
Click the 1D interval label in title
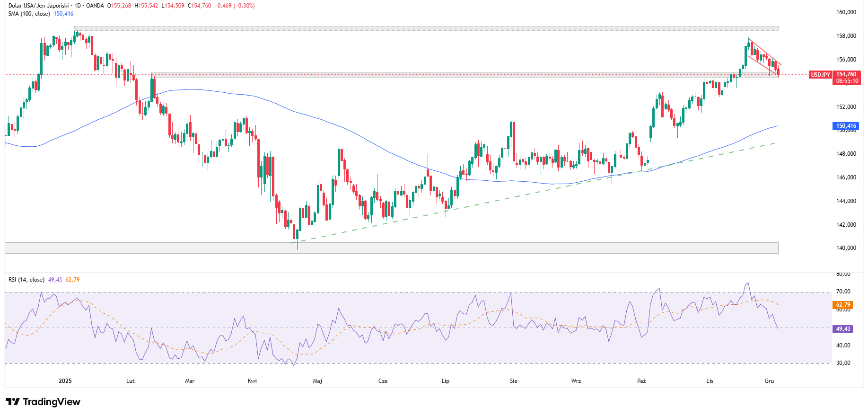[x=78, y=6]
